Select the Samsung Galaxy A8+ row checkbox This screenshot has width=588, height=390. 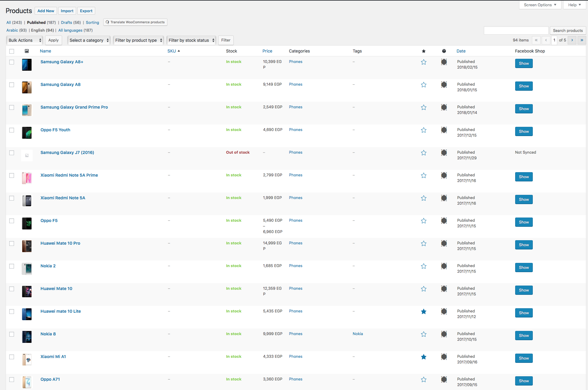12,62
